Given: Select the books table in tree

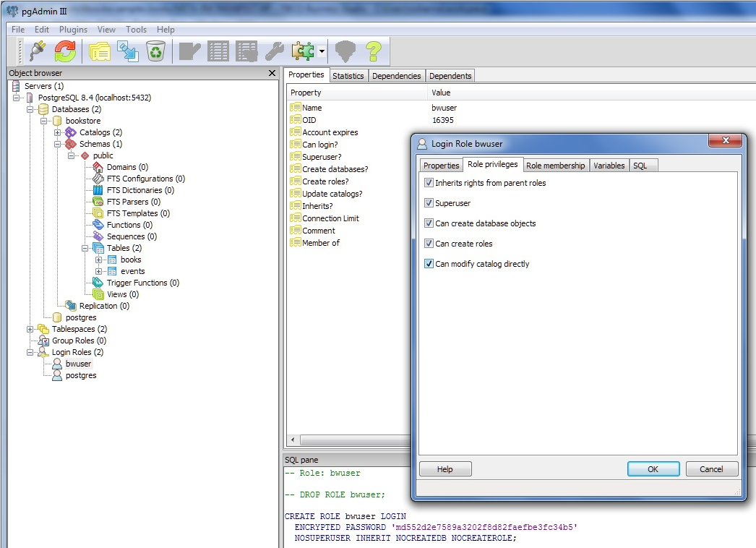Looking at the screenshot, I should click(x=131, y=260).
